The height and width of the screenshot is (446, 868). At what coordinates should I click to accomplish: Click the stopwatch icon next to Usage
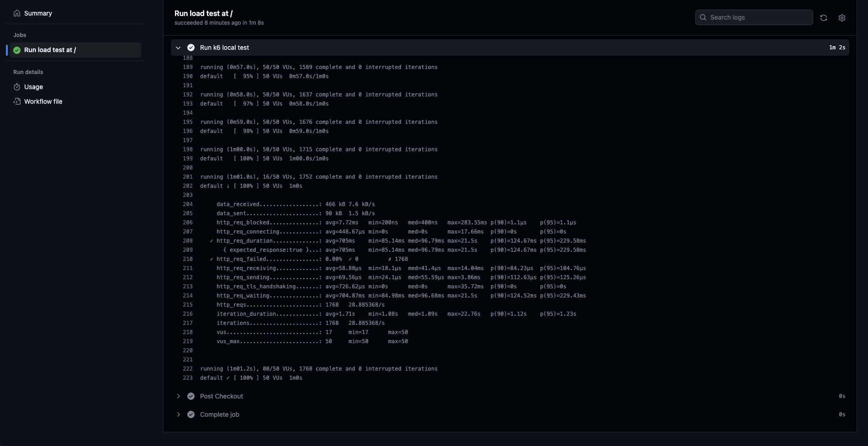pos(17,87)
